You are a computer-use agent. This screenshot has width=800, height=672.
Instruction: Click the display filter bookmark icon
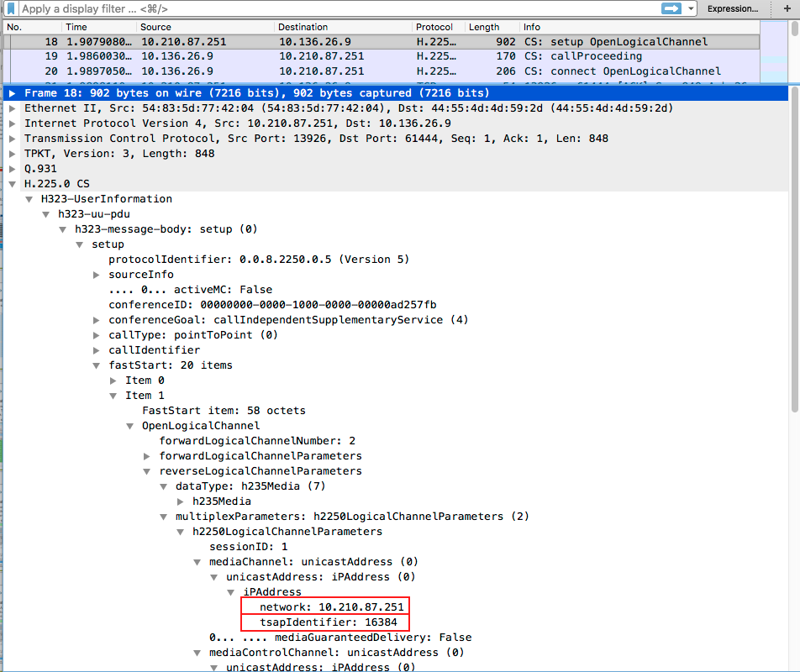click(x=11, y=8)
